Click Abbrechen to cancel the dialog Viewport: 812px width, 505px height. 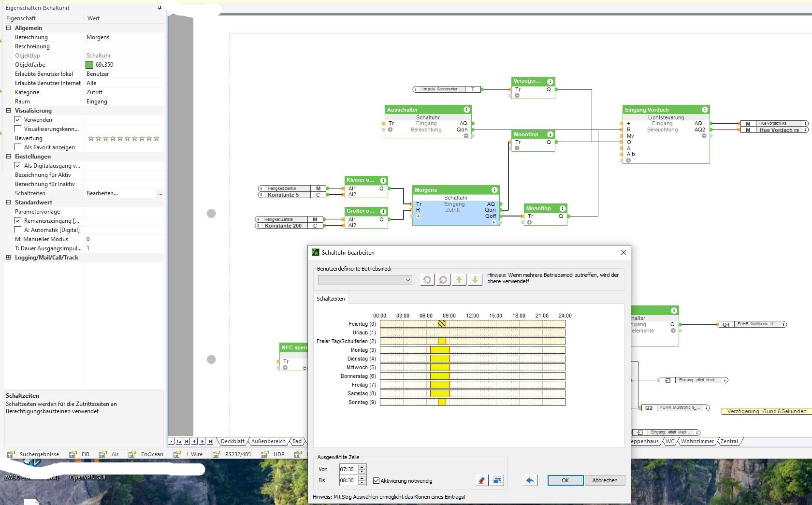(605, 480)
